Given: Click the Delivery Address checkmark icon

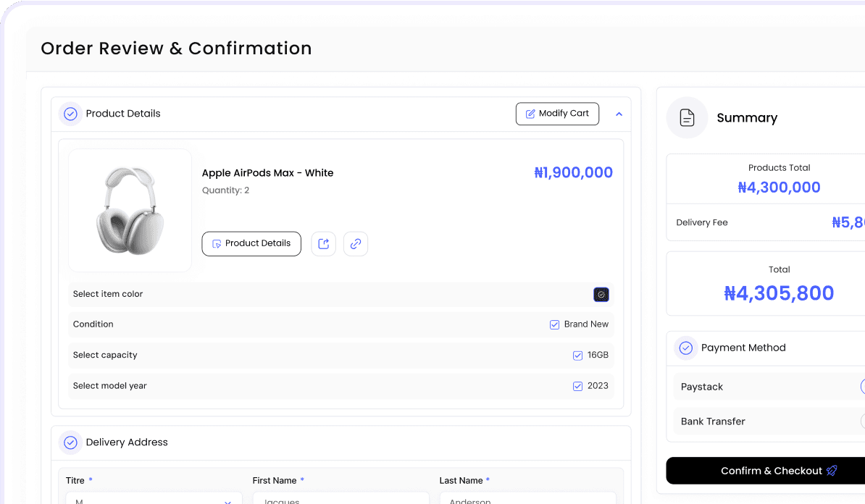Looking at the screenshot, I should (70, 442).
